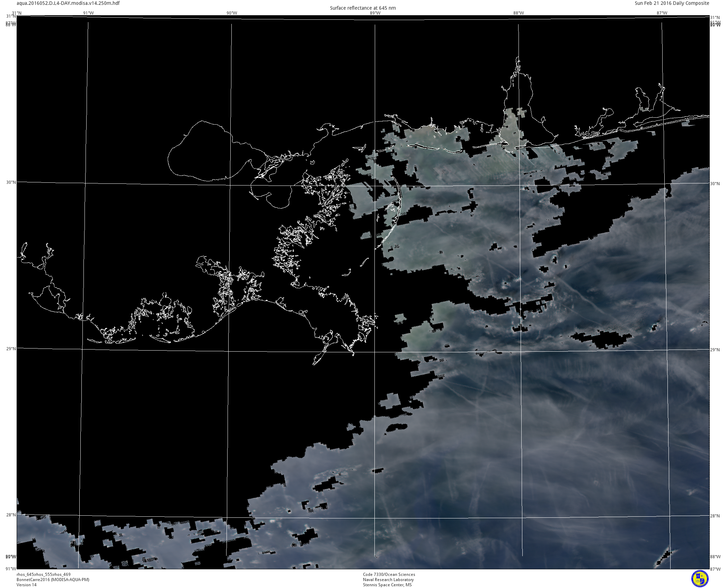Select the 91°W longitude label at top
The width and height of the screenshot is (726, 588).
pyautogui.click(x=88, y=13)
